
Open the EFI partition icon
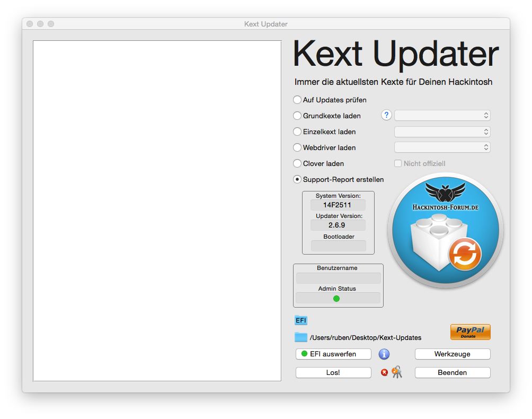click(300, 320)
